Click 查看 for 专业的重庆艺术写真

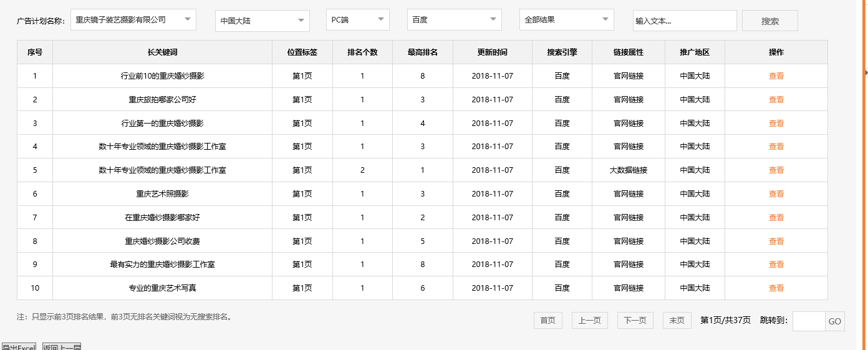(x=776, y=288)
